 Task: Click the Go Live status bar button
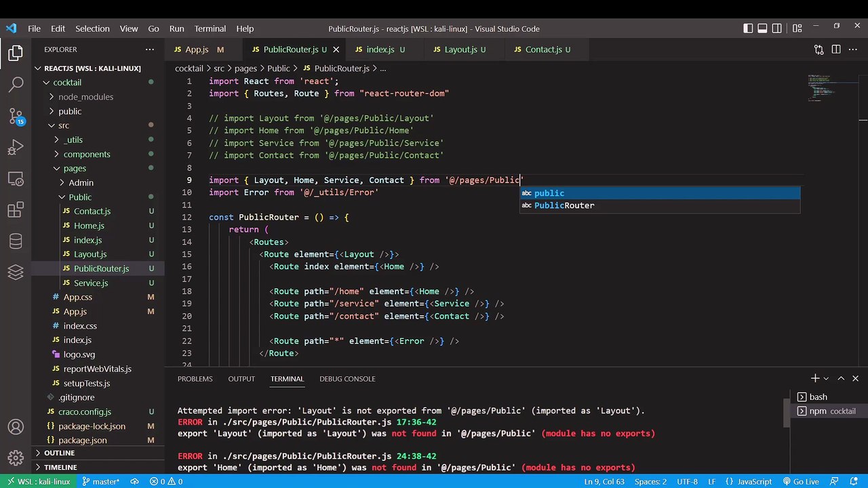tap(800, 481)
